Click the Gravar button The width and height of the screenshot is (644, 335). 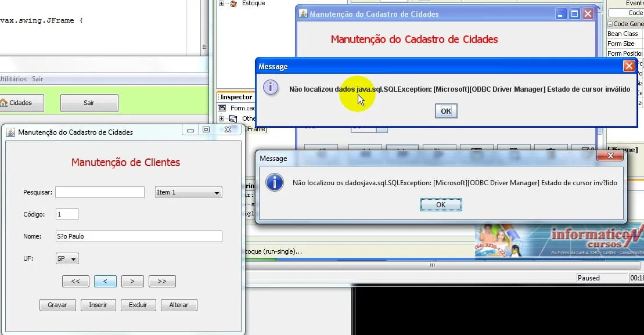pos(57,305)
